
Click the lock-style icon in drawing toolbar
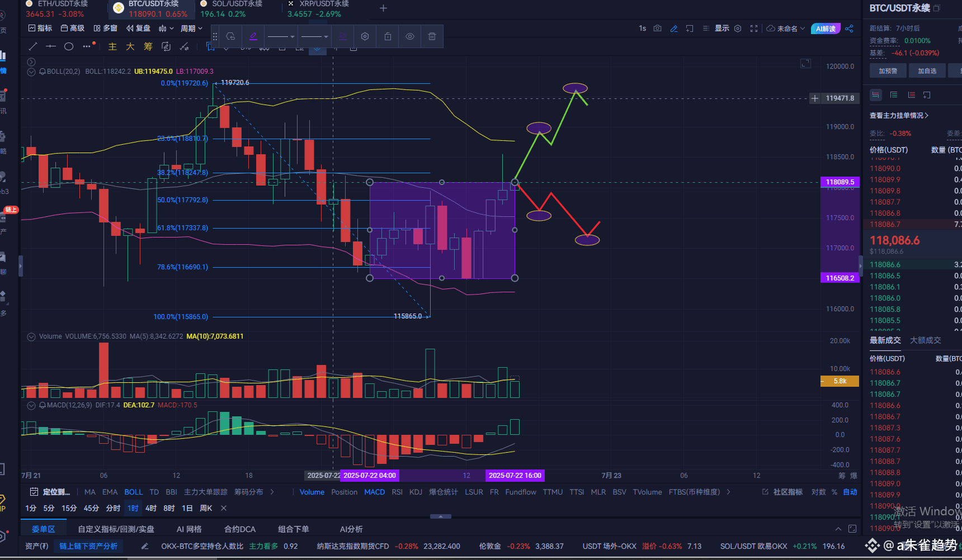(388, 36)
